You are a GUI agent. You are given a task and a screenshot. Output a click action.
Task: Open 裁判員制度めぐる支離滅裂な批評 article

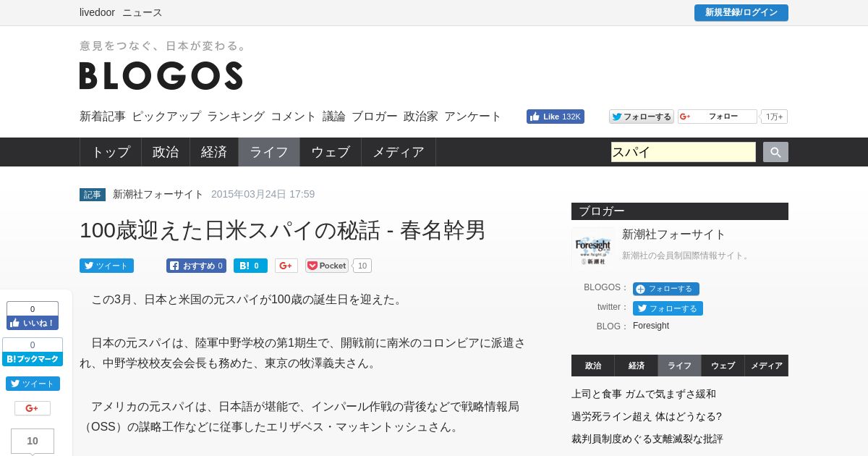pos(647,439)
